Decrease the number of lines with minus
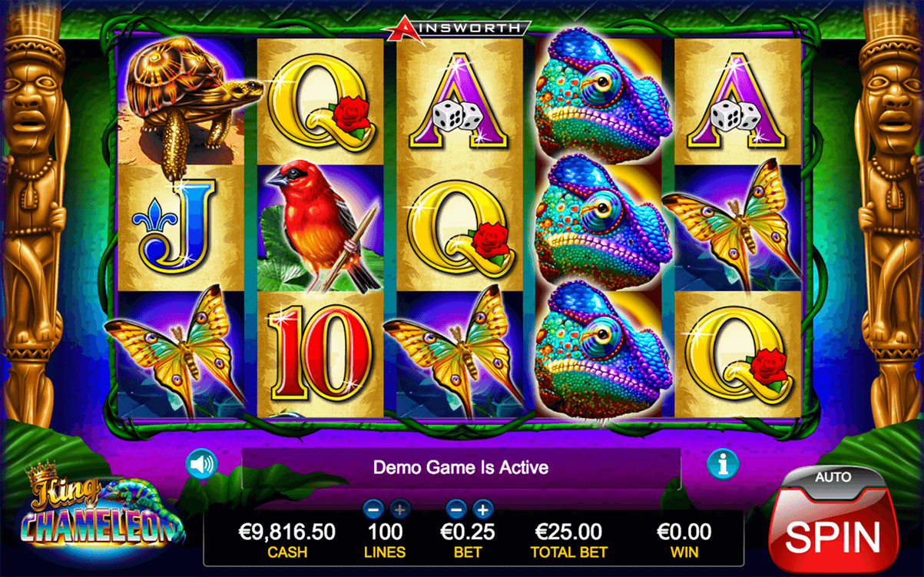The image size is (924, 577). [x=373, y=508]
